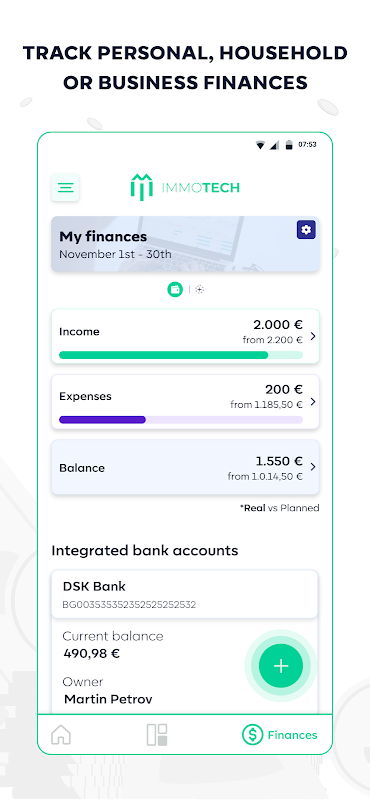
Task: Open the My finances period card
Action: [185, 244]
